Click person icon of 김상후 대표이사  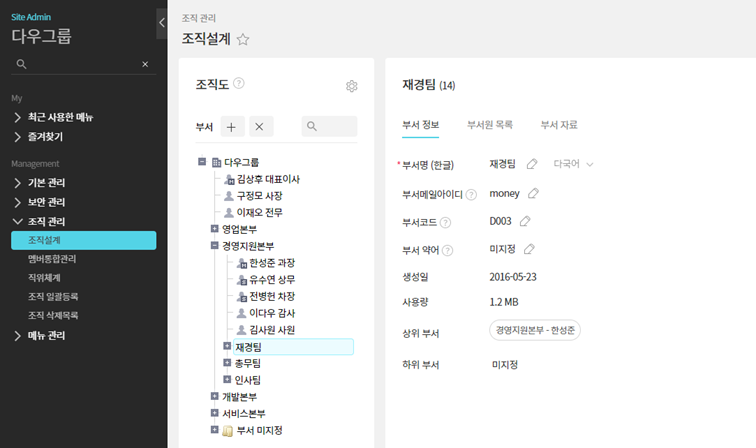[229, 179]
